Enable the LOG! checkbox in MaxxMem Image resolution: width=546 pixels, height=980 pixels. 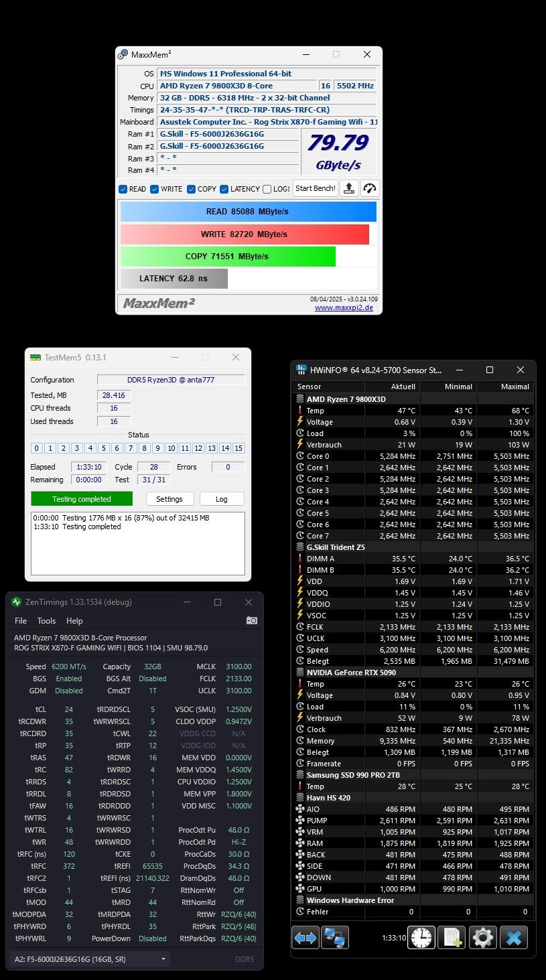point(267,190)
